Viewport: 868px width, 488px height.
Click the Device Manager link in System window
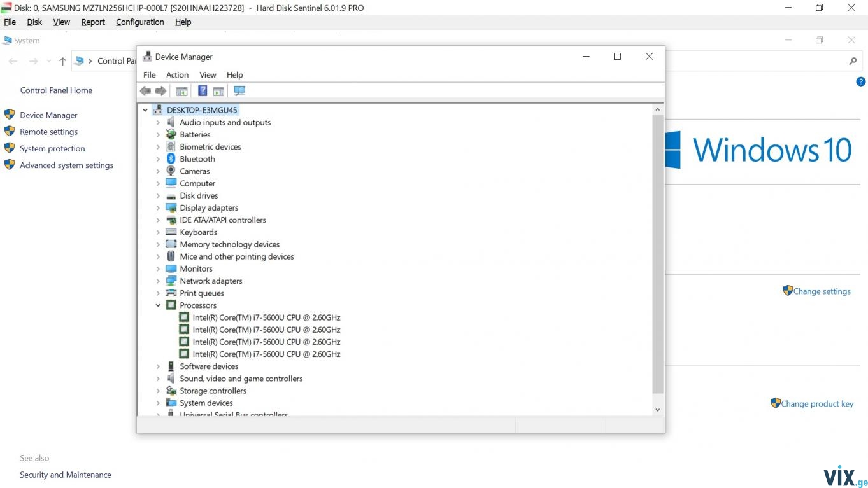point(48,115)
